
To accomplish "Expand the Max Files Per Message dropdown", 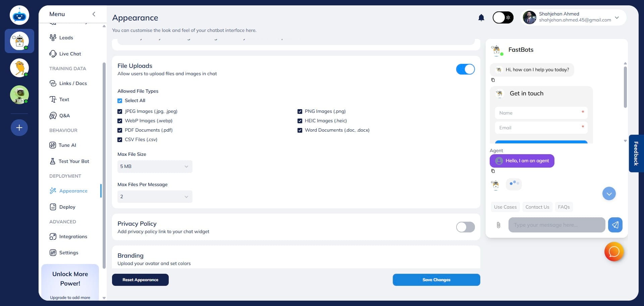I will click(x=155, y=196).
